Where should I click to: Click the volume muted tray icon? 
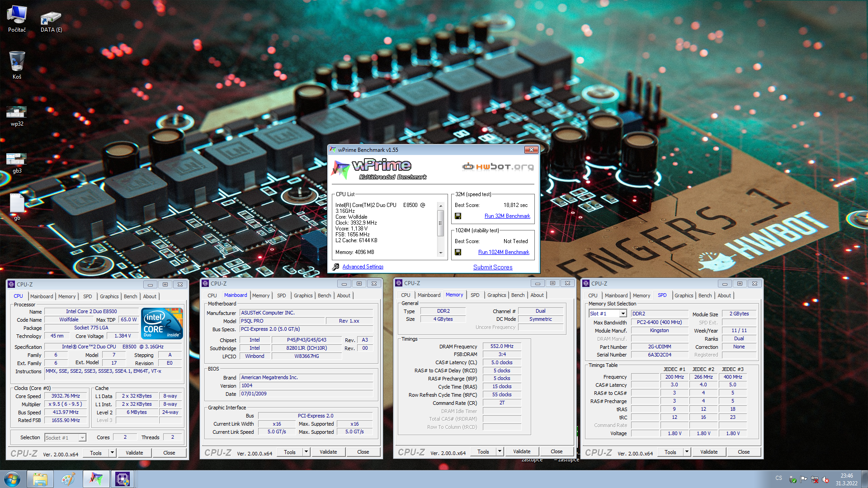[x=826, y=480]
